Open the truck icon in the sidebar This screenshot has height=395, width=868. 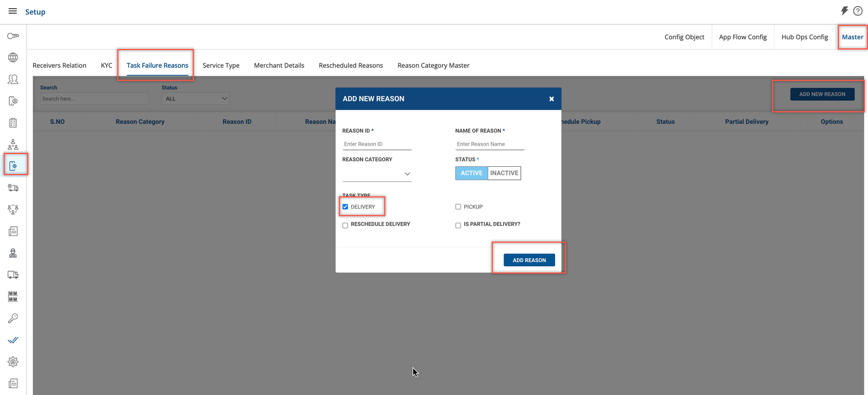pyautogui.click(x=13, y=275)
